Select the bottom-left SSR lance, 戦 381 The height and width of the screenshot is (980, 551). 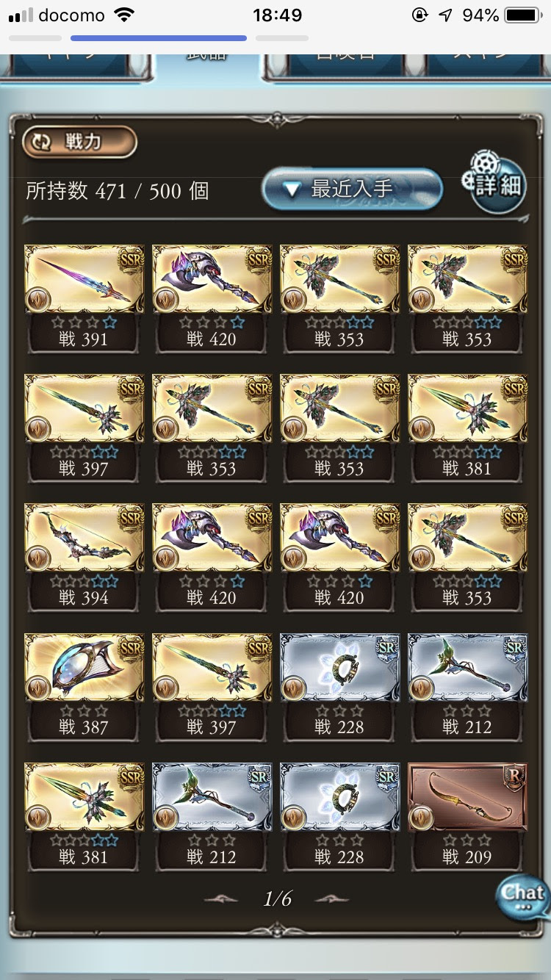84,816
